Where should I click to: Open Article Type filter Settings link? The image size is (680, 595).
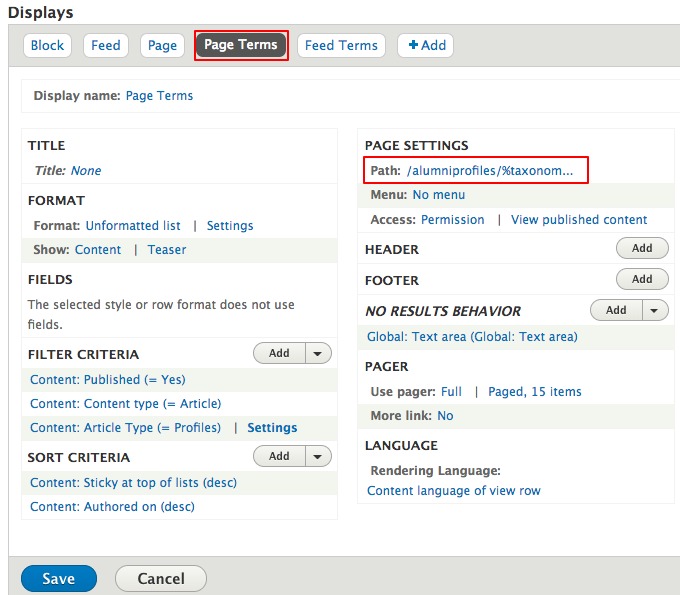(272, 428)
